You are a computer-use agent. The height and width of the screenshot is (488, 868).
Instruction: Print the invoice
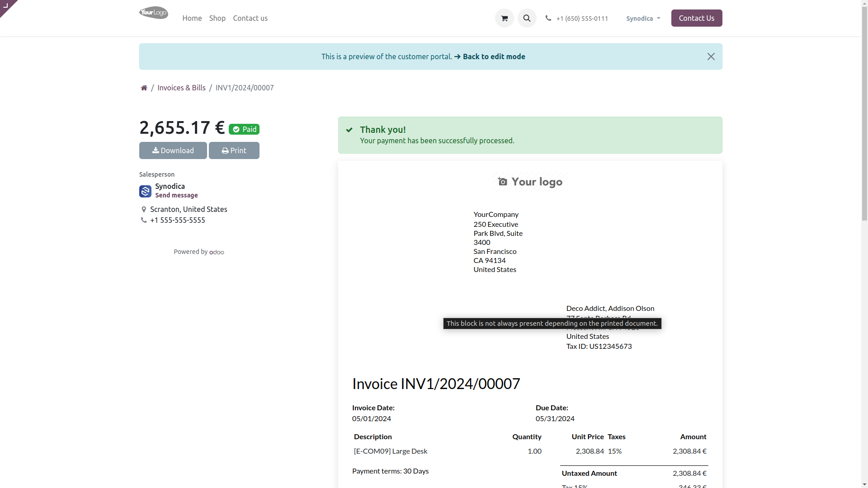tap(234, 150)
